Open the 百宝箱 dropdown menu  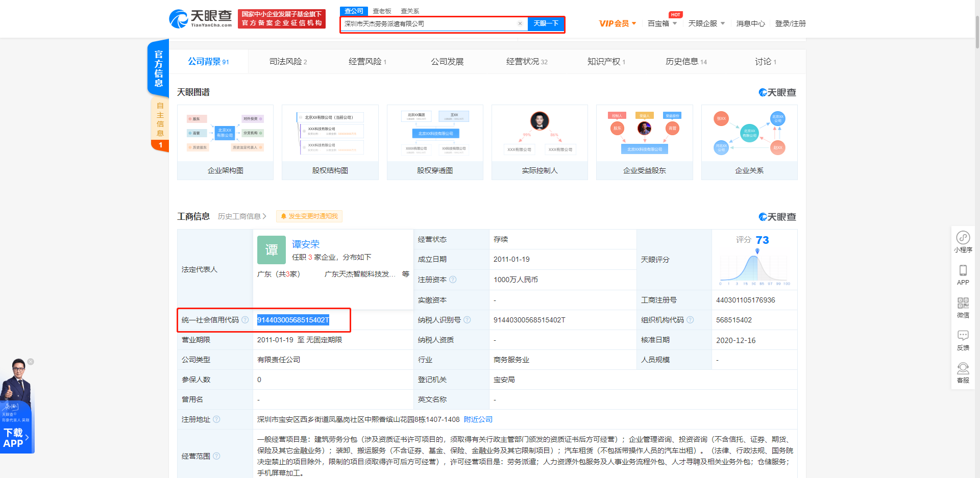click(x=662, y=23)
